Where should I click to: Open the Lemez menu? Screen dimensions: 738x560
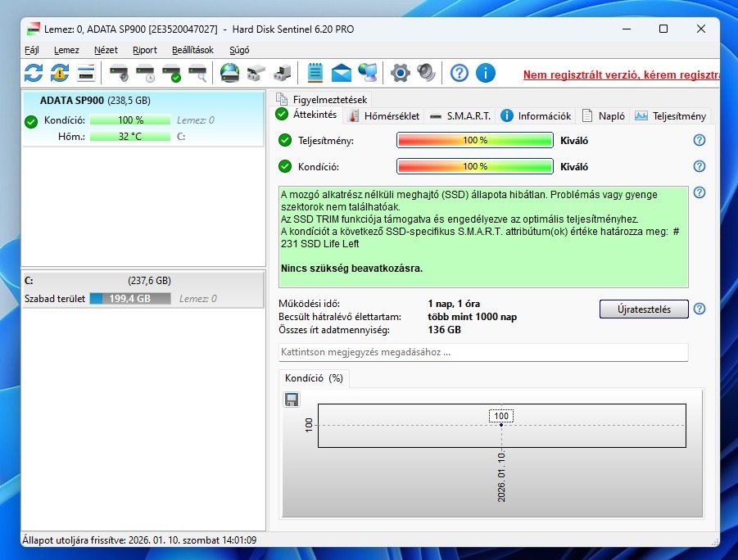coord(66,50)
